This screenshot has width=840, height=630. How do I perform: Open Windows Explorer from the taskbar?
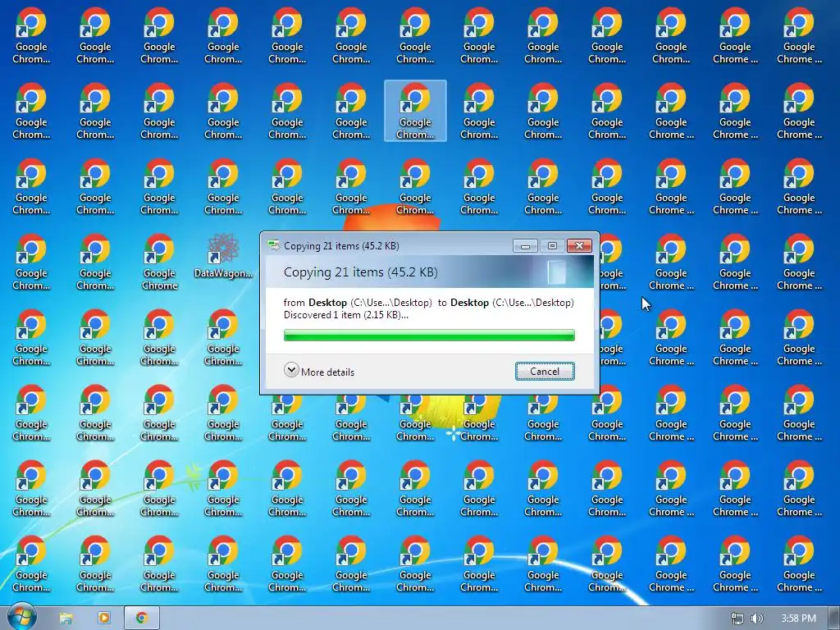coord(66,619)
